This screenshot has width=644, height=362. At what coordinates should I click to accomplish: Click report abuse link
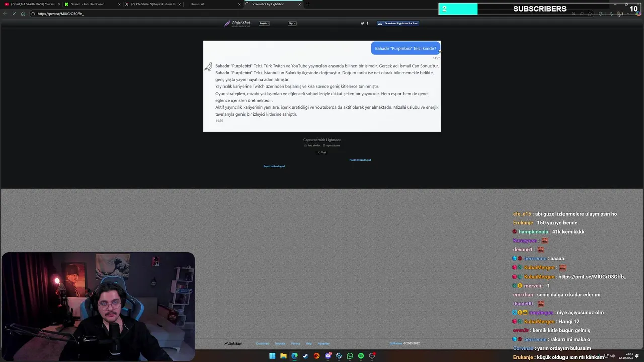pyautogui.click(x=332, y=145)
